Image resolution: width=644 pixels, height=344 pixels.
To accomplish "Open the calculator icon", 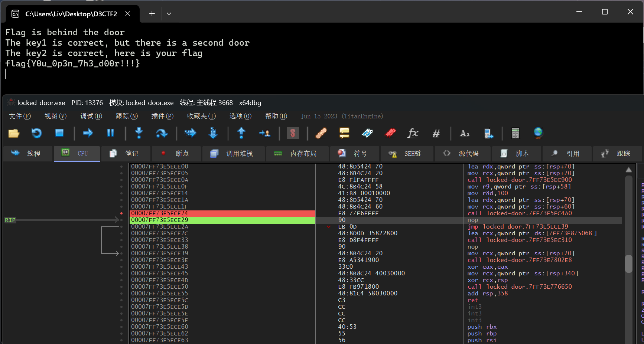I will click(x=515, y=133).
